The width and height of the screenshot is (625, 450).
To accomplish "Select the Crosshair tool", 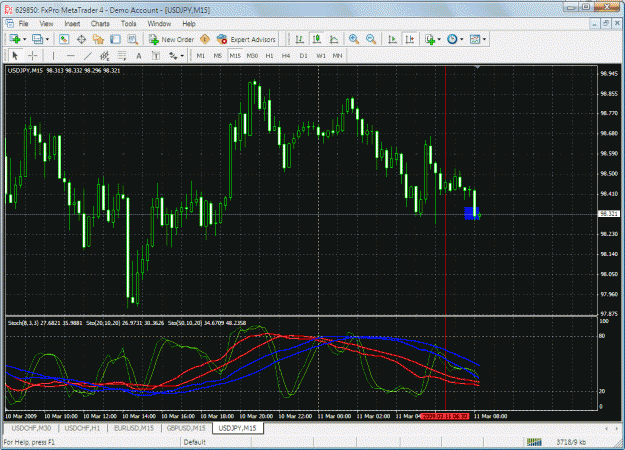I will [x=33, y=56].
